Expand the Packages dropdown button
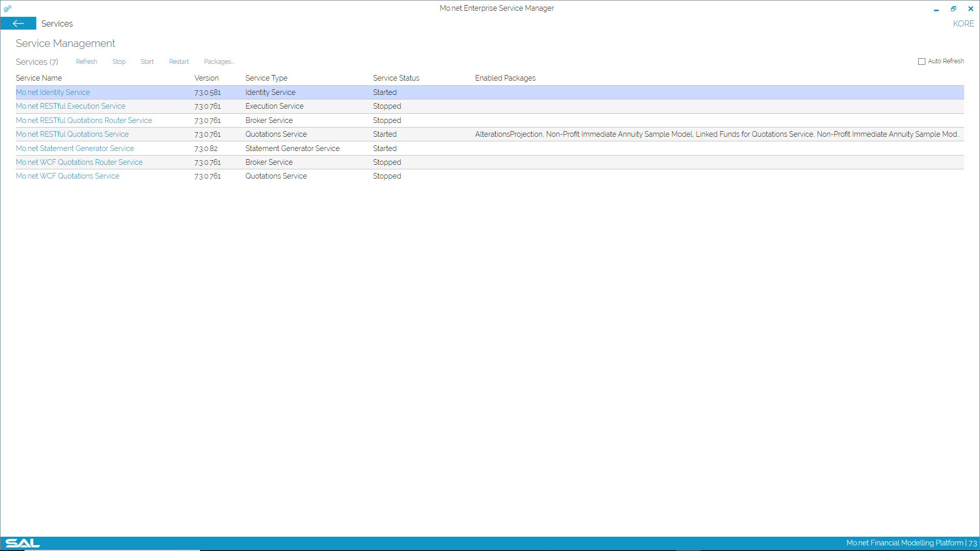The height and width of the screenshot is (551, 980). (x=219, y=61)
